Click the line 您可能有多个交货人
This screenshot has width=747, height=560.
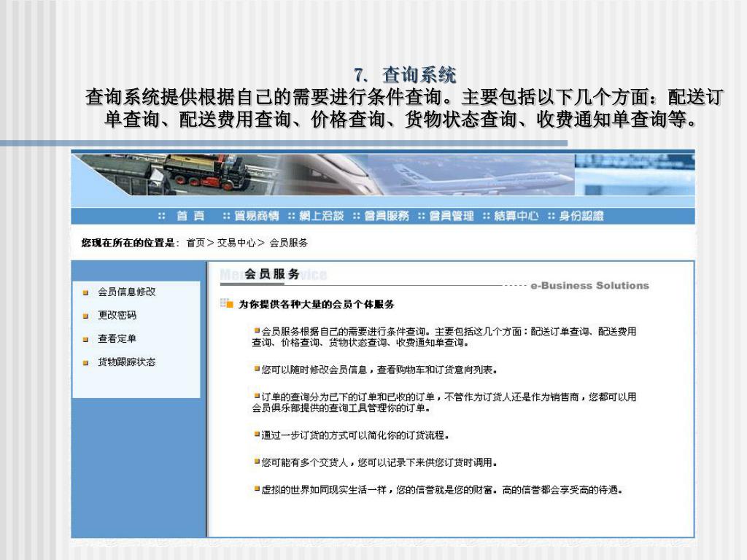pyautogui.click(x=376, y=462)
